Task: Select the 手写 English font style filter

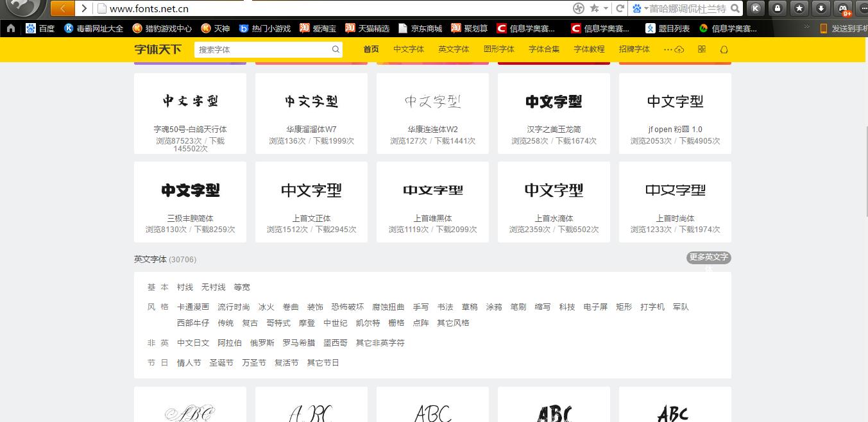Action: point(421,307)
